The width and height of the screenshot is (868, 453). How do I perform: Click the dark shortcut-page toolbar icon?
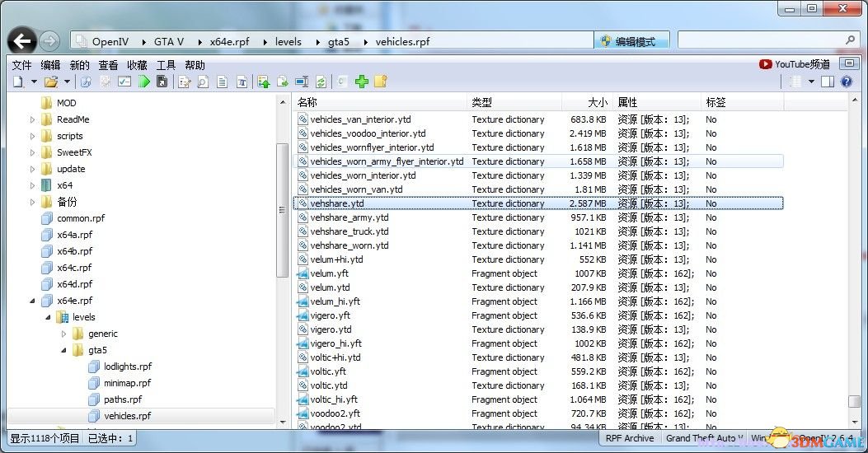[x=162, y=82]
